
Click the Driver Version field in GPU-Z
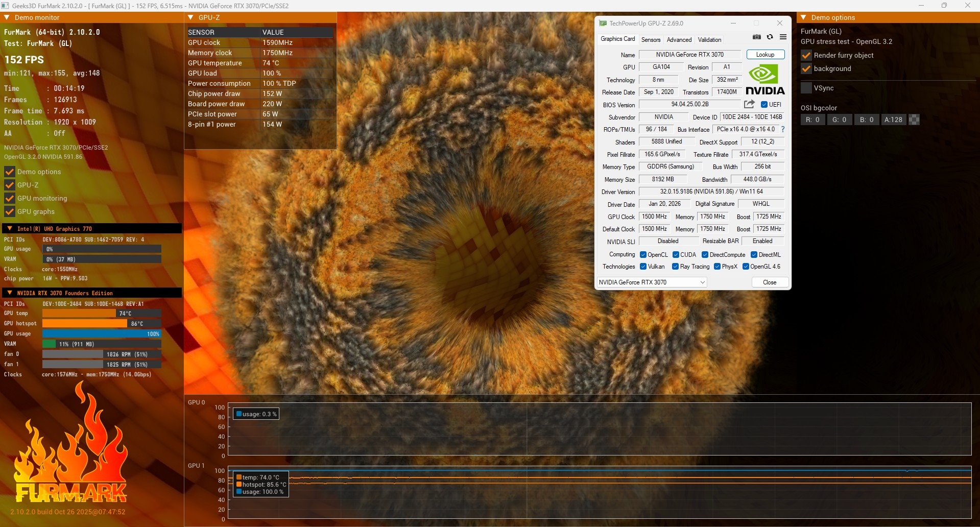pos(711,191)
